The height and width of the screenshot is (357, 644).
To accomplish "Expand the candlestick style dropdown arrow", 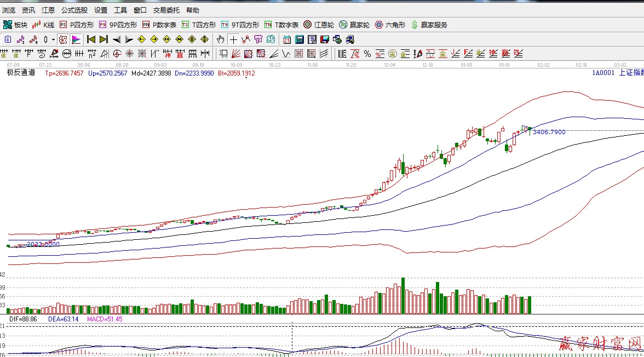I will click(53, 39).
